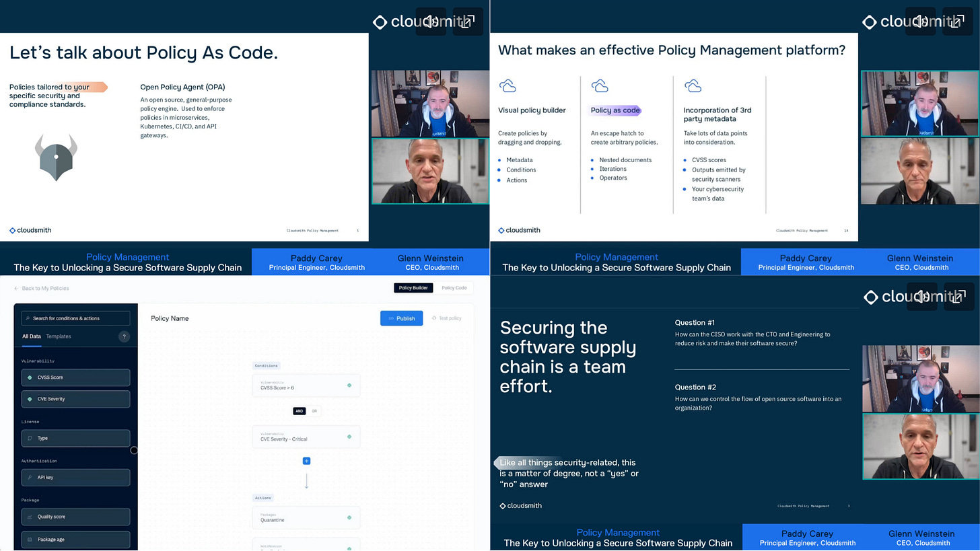
Task: Open the help question mark in policy sidebar
Action: (x=124, y=336)
